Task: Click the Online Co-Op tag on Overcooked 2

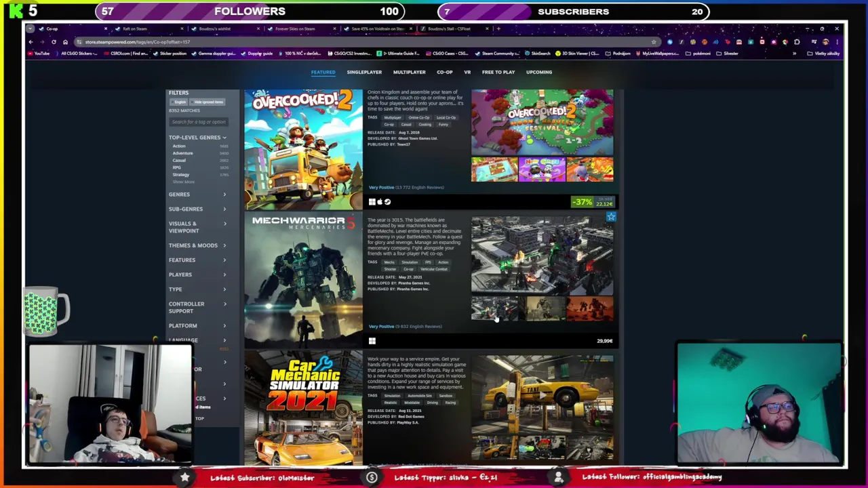Action: [418, 118]
